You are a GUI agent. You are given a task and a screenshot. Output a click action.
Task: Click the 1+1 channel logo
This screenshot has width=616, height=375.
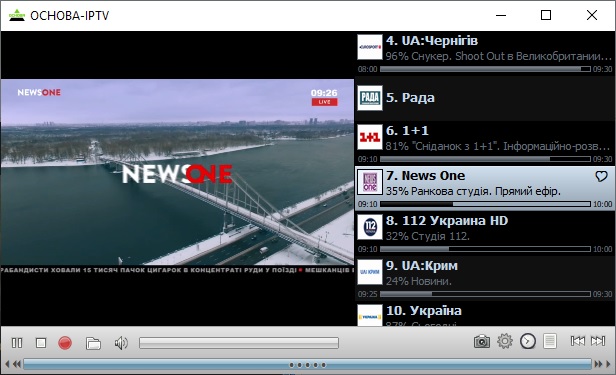coord(370,137)
